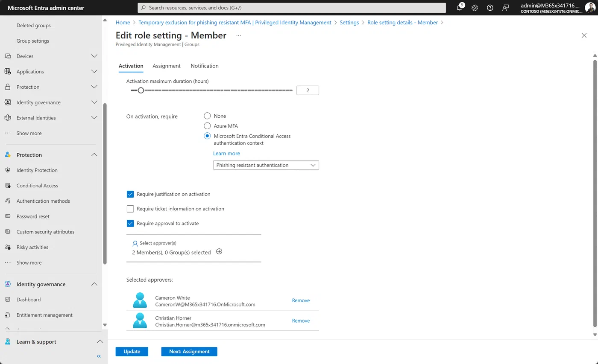The image size is (598, 364).
Task: Select the None activation requirement
Action: (x=207, y=116)
